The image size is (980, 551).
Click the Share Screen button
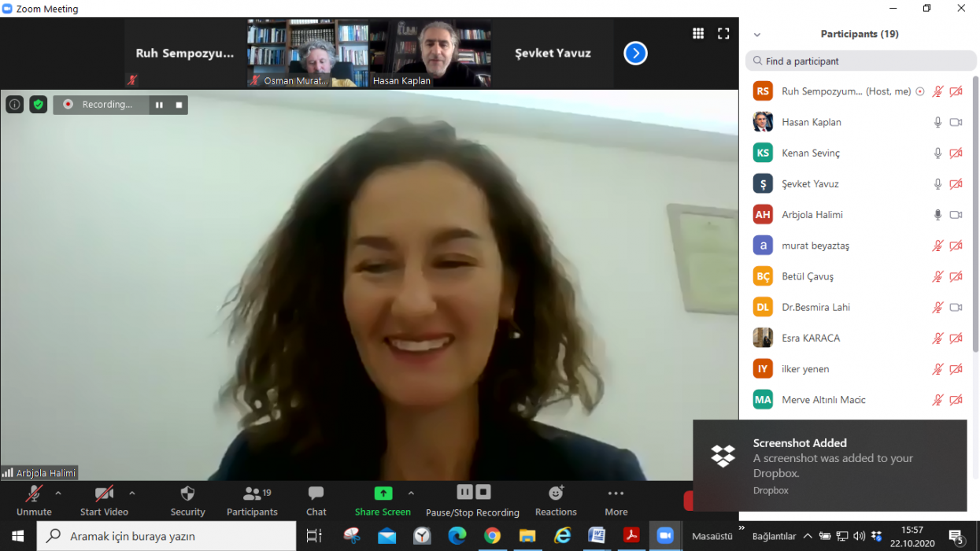tap(383, 501)
